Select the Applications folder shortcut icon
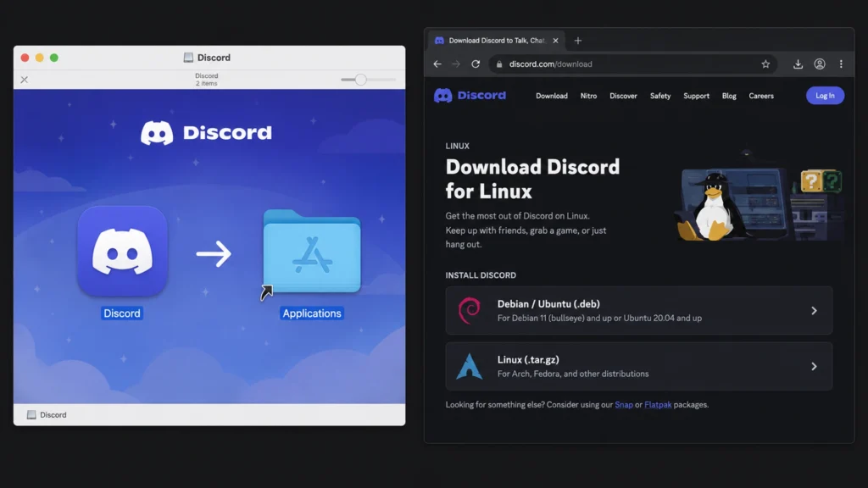 (x=312, y=252)
